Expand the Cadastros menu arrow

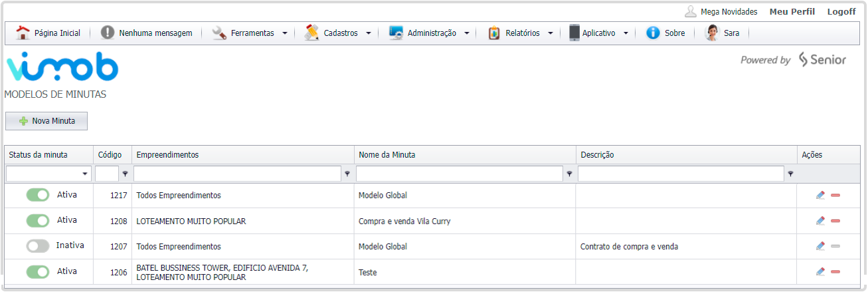(x=369, y=33)
